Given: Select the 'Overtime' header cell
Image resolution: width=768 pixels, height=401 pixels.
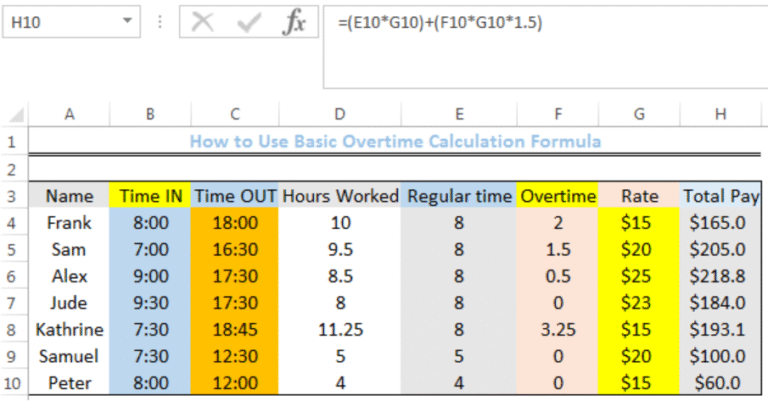Looking at the screenshot, I should (x=557, y=196).
